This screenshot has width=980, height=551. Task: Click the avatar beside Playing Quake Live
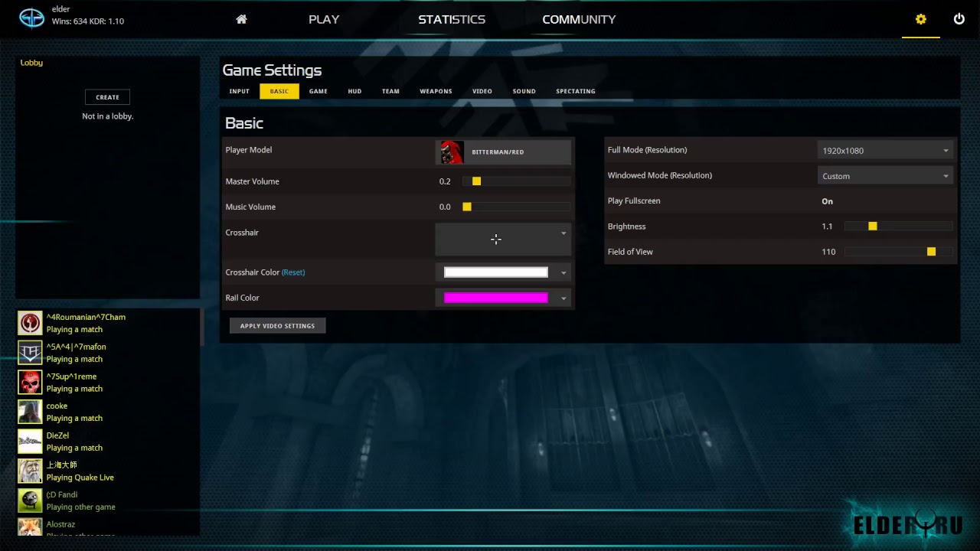point(30,471)
